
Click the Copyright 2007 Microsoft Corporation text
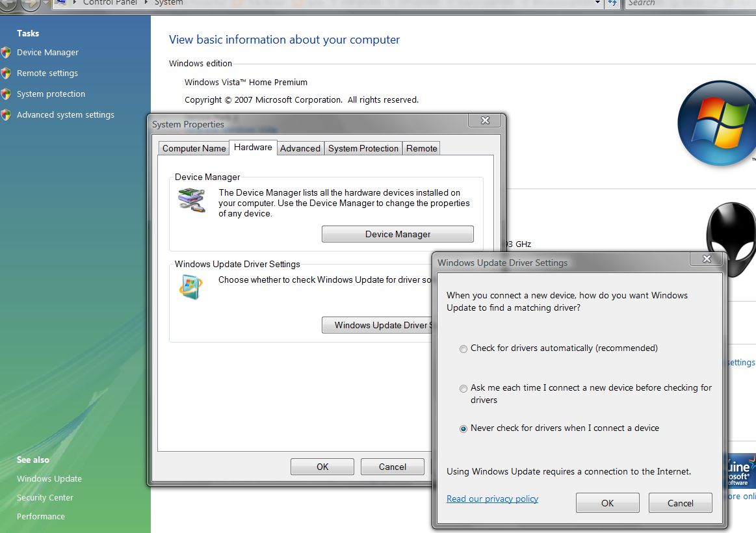[x=302, y=99]
